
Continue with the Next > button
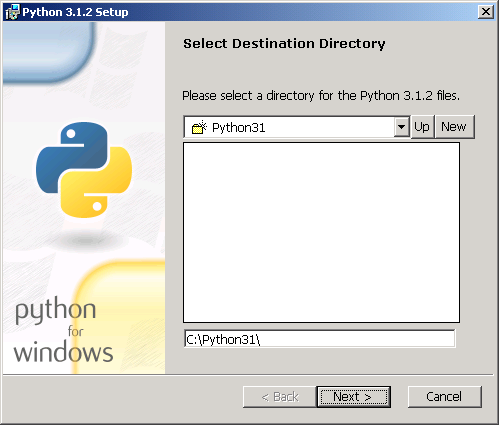point(353,397)
